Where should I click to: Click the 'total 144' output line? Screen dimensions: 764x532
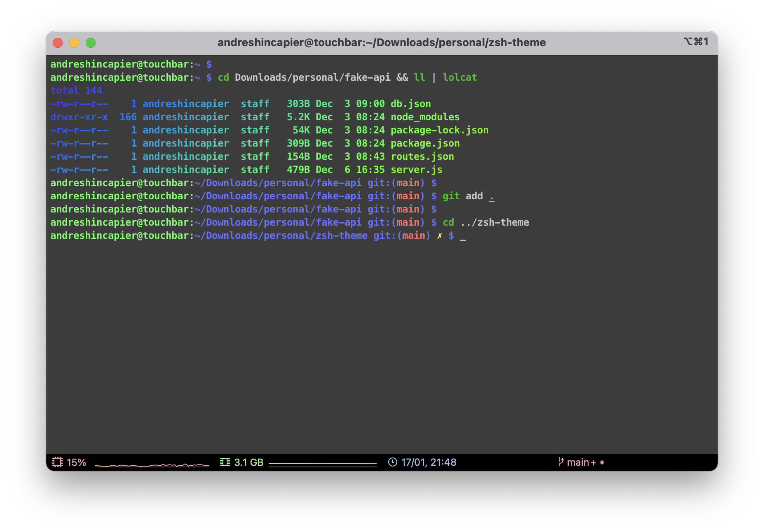pos(76,91)
